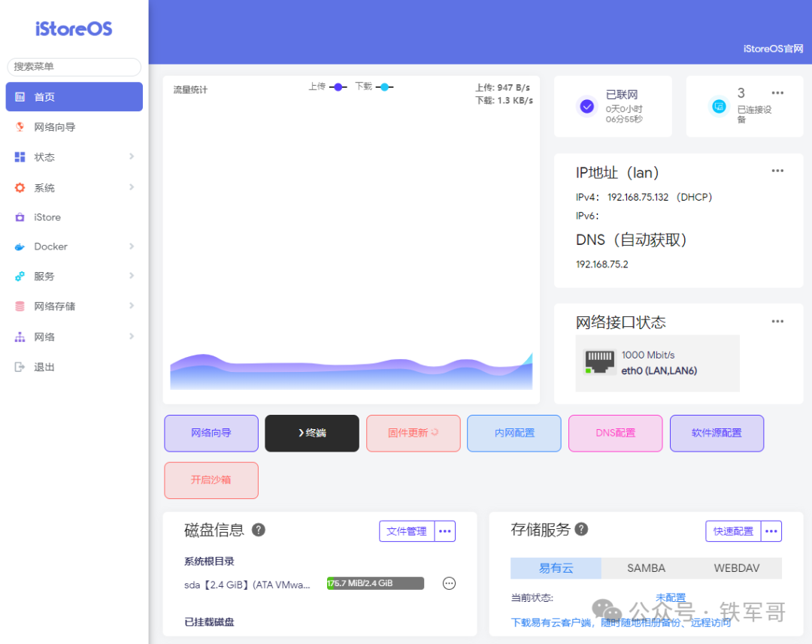Viewport: 812px width, 644px height.
Task: Expand the Docker menu chevron
Action: (x=132, y=246)
